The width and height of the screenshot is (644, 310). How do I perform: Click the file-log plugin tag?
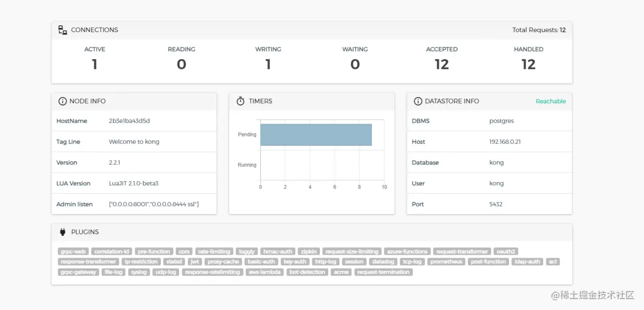point(113,272)
